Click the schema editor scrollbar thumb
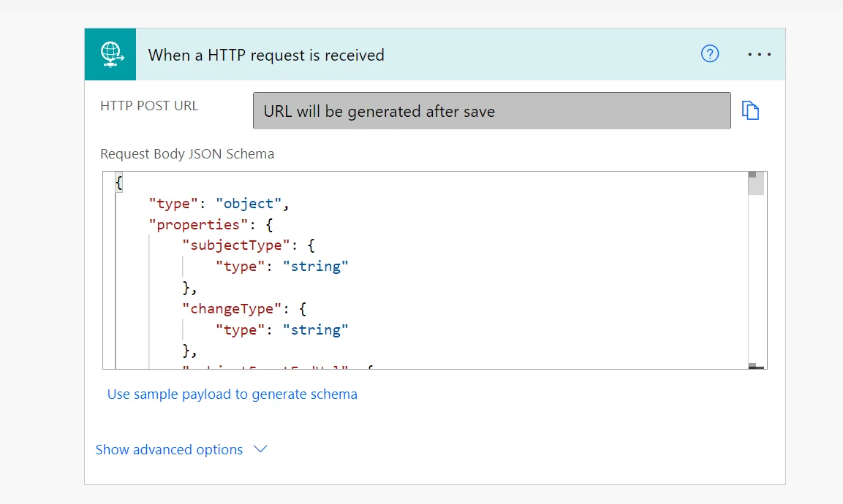Image resolution: width=843 pixels, height=504 pixels. coord(756,183)
